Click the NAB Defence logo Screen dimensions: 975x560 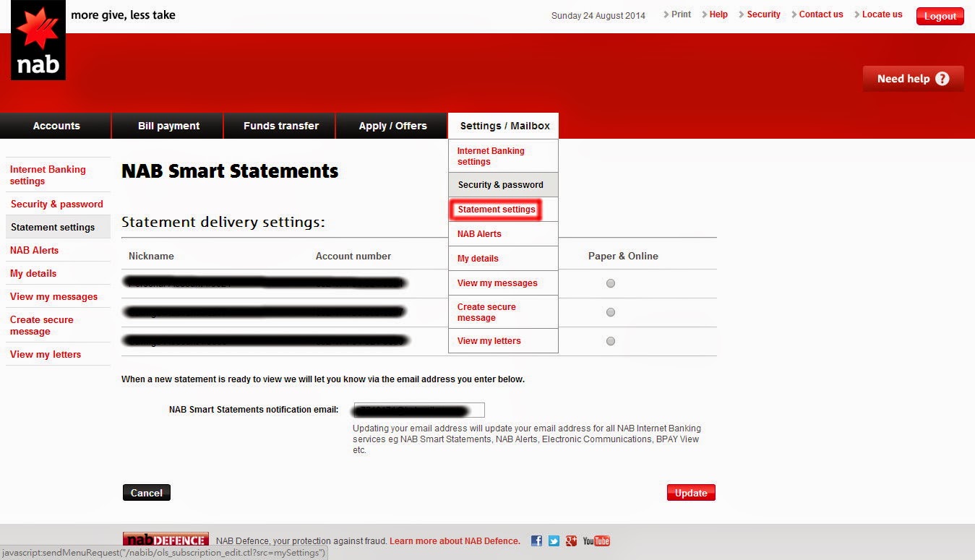tap(166, 539)
